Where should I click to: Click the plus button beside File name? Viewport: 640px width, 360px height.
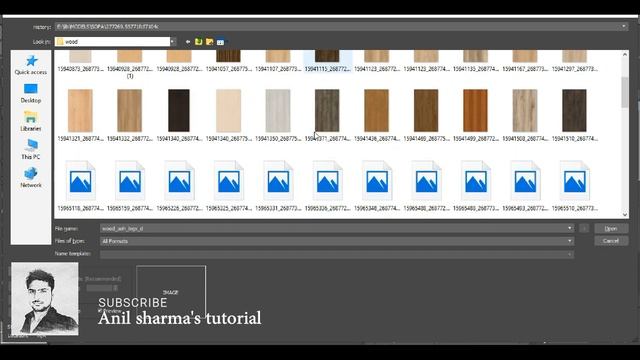(x=584, y=229)
